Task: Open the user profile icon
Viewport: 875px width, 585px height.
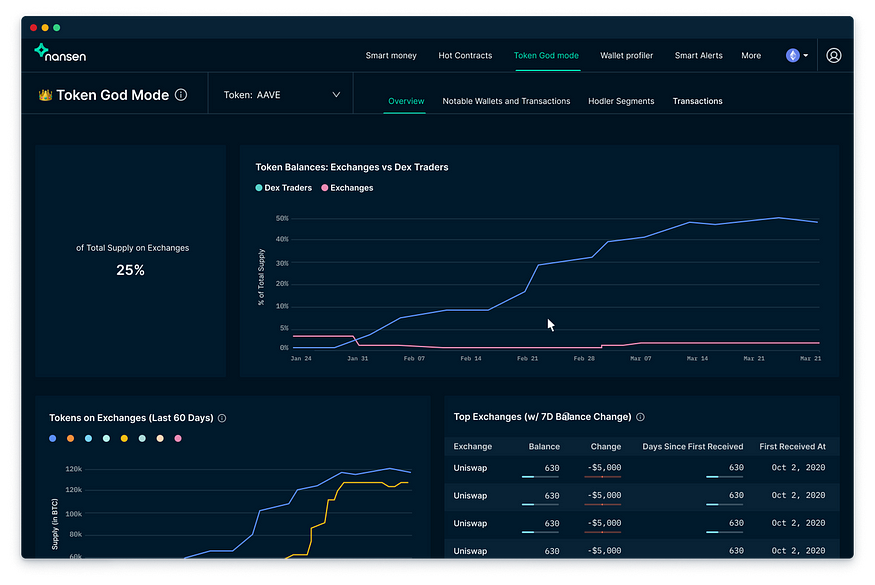Action: (x=834, y=56)
